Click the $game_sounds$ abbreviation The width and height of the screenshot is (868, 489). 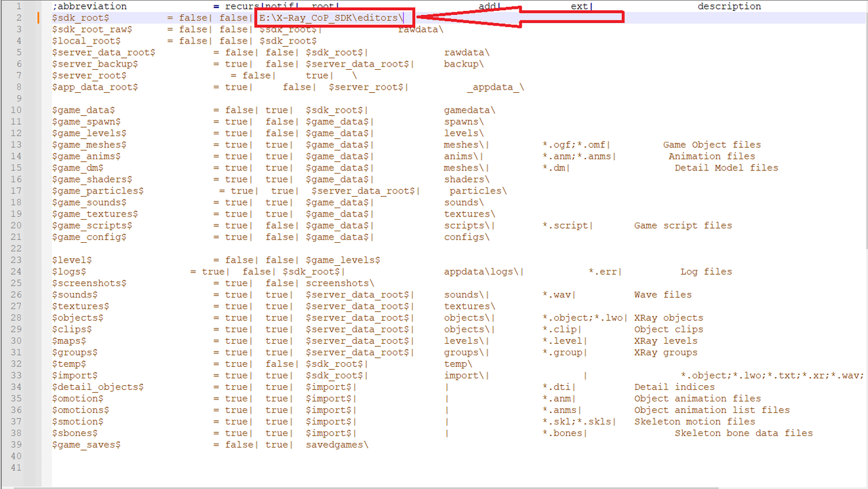[x=90, y=202]
